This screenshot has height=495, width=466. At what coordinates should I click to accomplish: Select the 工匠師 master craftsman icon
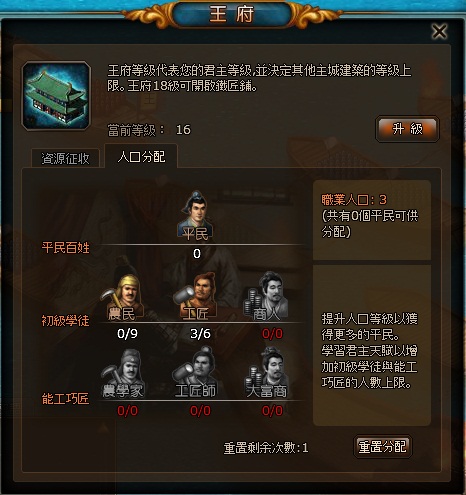(196, 373)
